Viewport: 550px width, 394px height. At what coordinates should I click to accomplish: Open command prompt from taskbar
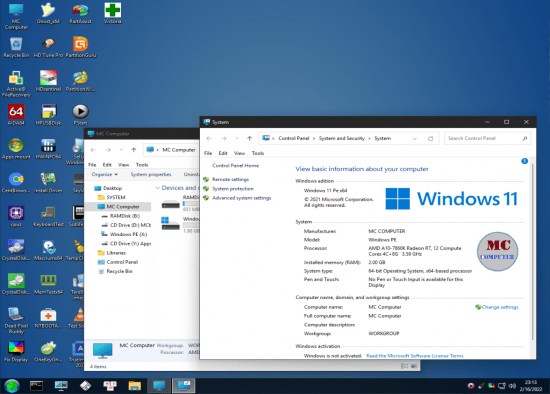36,386
